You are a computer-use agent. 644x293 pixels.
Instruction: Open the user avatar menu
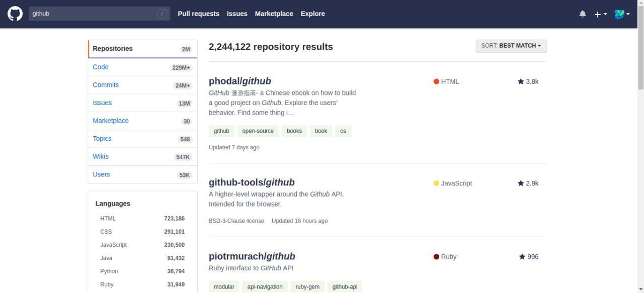coord(622,14)
